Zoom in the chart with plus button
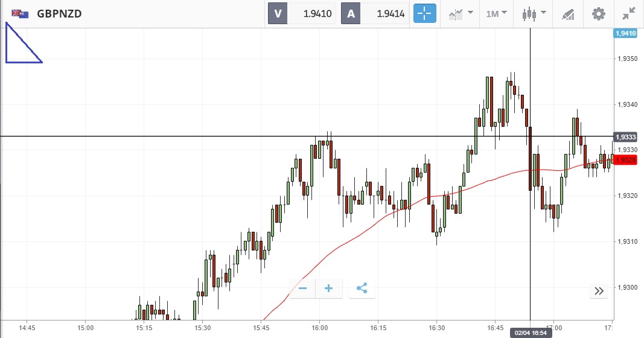The width and height of the screenshot is (644, 338). [329, 289]
